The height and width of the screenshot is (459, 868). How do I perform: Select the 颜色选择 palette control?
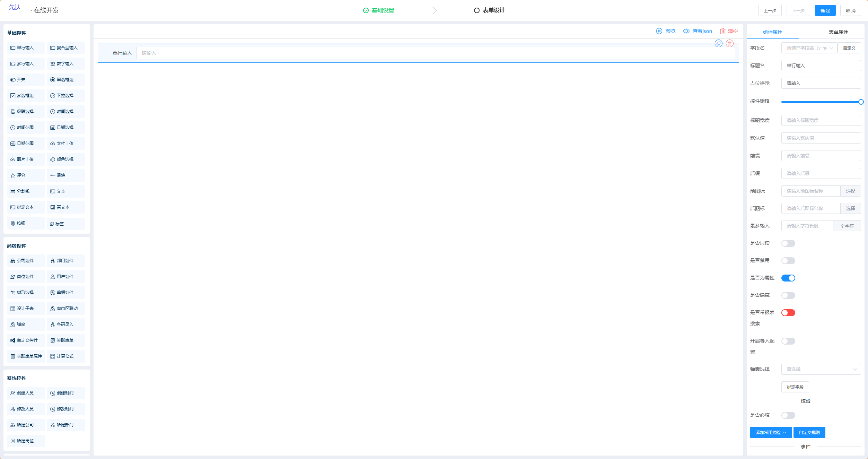pyautogui.click(x=65, y=159)
